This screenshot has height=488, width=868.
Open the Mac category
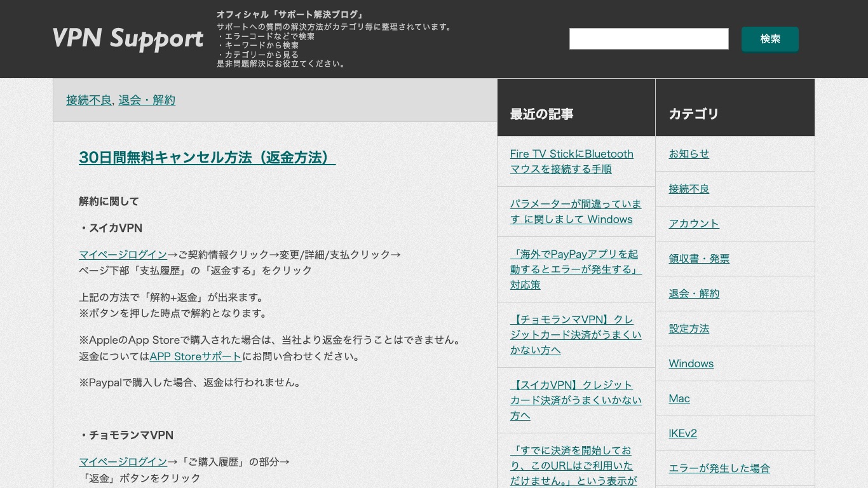tap(679, 398)
